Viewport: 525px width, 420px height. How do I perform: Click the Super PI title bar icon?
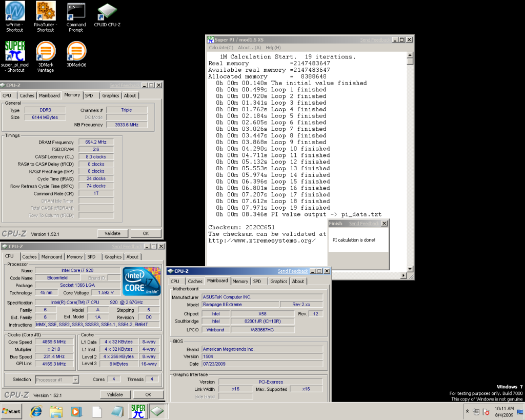click(x=211, y=39)
